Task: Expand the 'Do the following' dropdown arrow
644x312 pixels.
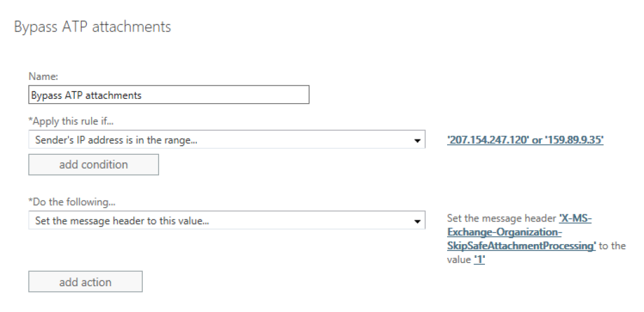Action: [x=417, y=221]
